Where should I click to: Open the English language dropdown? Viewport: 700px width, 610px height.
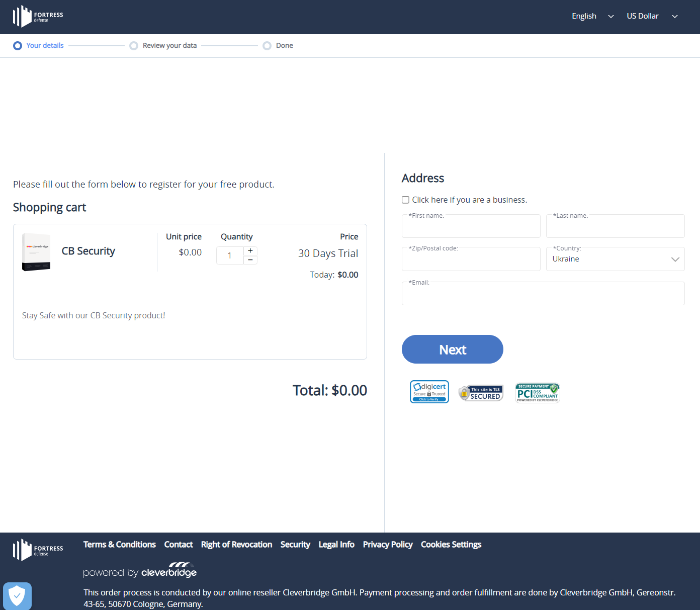(593, 16)
